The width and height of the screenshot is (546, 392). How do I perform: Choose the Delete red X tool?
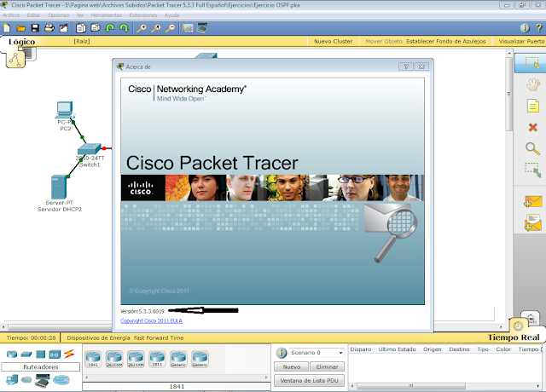532,127
